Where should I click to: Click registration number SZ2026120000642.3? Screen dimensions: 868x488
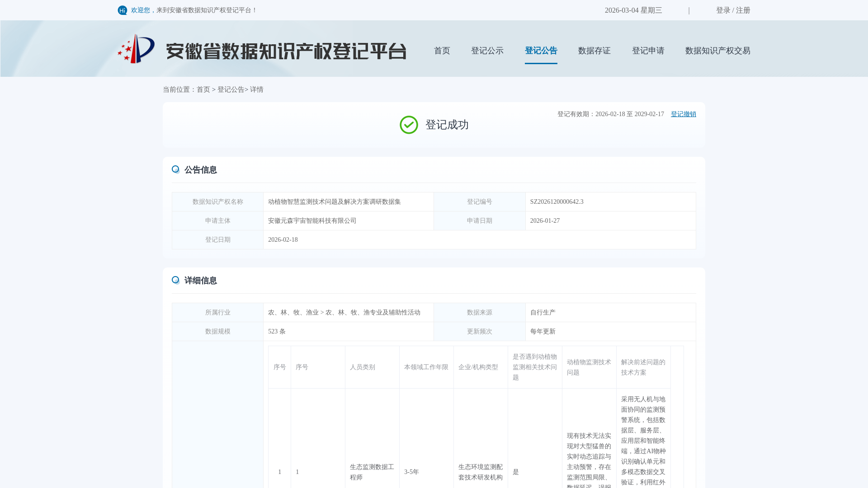coord(557,202)
